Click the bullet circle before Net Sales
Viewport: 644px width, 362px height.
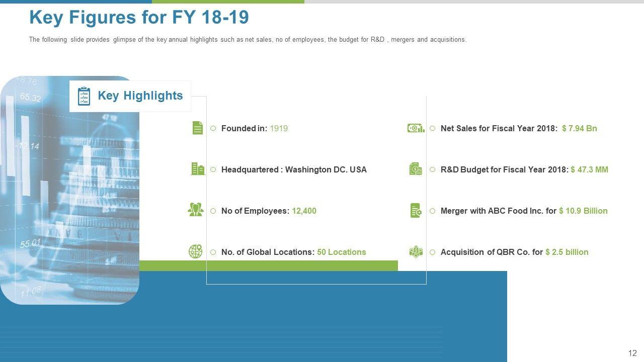click(432, 128)
